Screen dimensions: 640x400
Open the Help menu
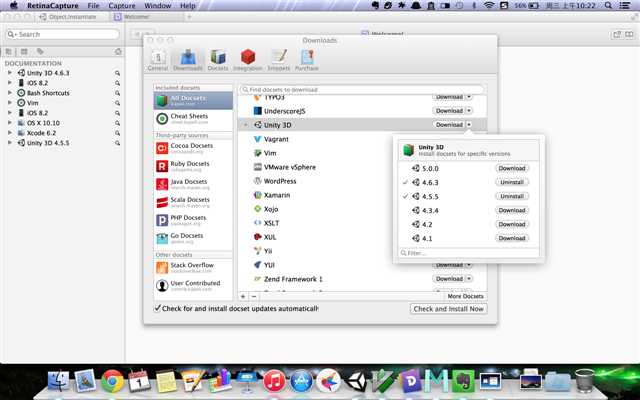click(x=188, y=6)
